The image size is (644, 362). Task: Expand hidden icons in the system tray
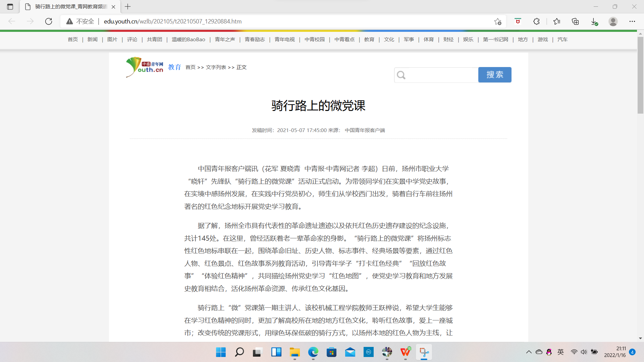[x=529, y=352]
